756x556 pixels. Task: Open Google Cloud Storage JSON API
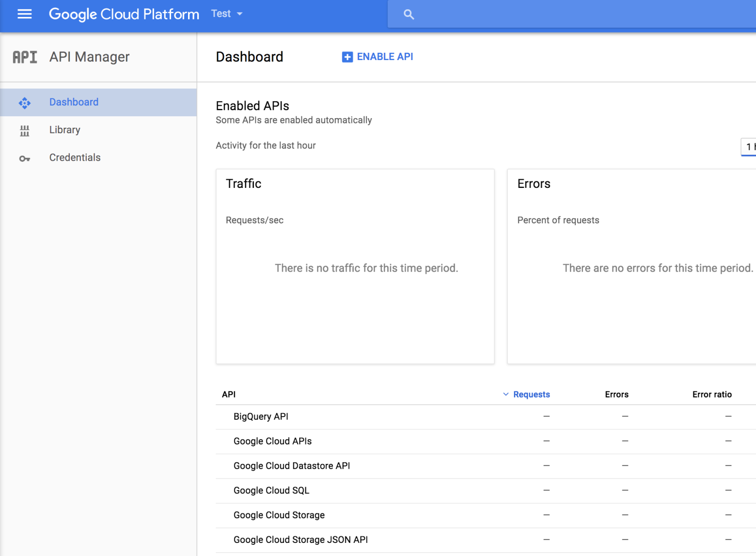[x=486, y=540]
